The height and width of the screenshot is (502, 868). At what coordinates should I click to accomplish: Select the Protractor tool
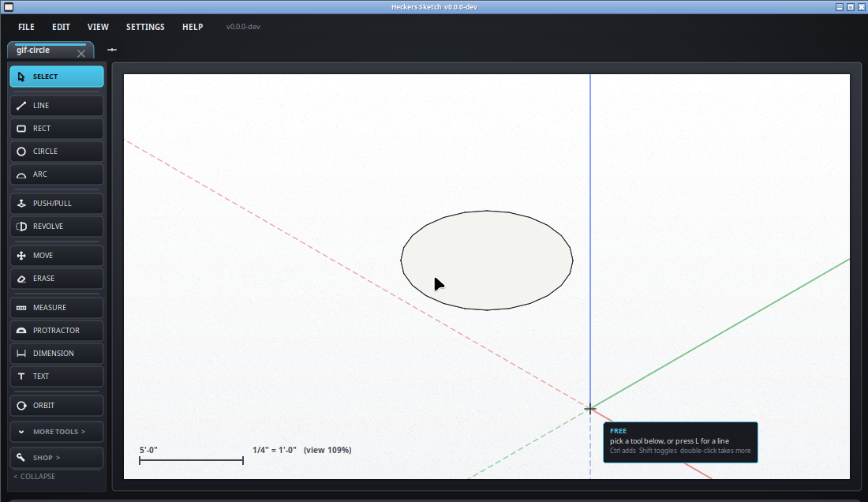pyautogui.click(x=57, y=331)
